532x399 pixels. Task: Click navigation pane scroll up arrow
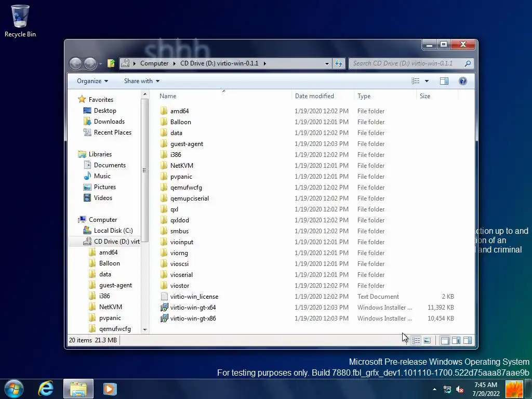(x=145, y=95)
